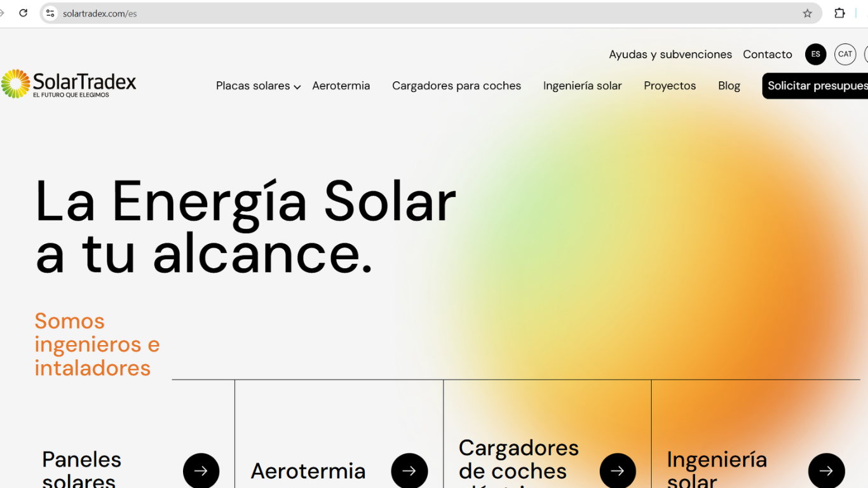Expand the Placas solares dropdown menu
Viewport: 868px width, 488px height.
[258, 86]
